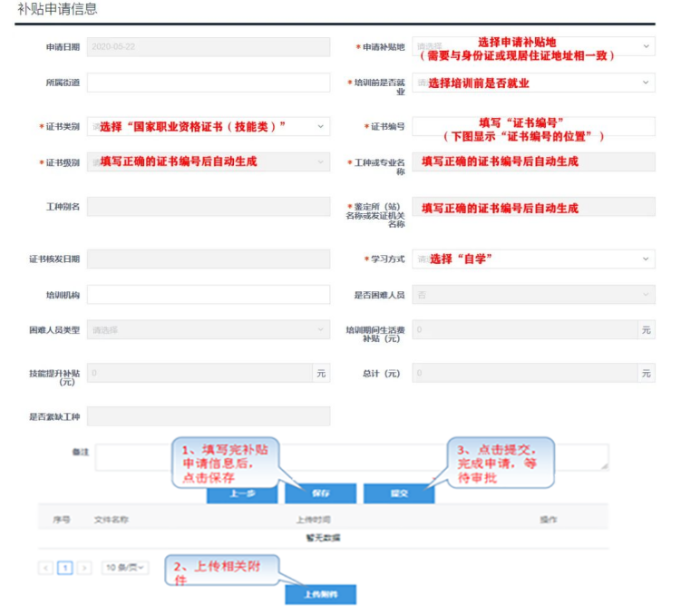Click the 保存 button
This screenshot has height=616, width=681.
tap(320, 494)
